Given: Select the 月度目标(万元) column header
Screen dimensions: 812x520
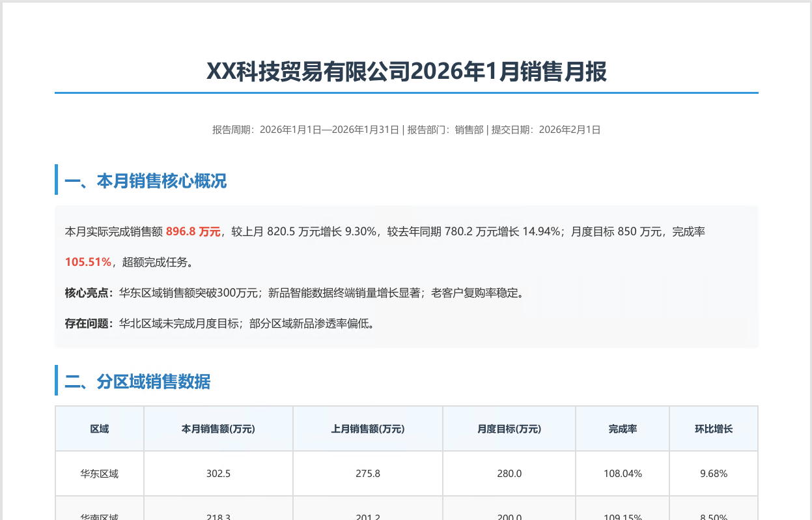Looking at the screenshot, I should point(509,429).
